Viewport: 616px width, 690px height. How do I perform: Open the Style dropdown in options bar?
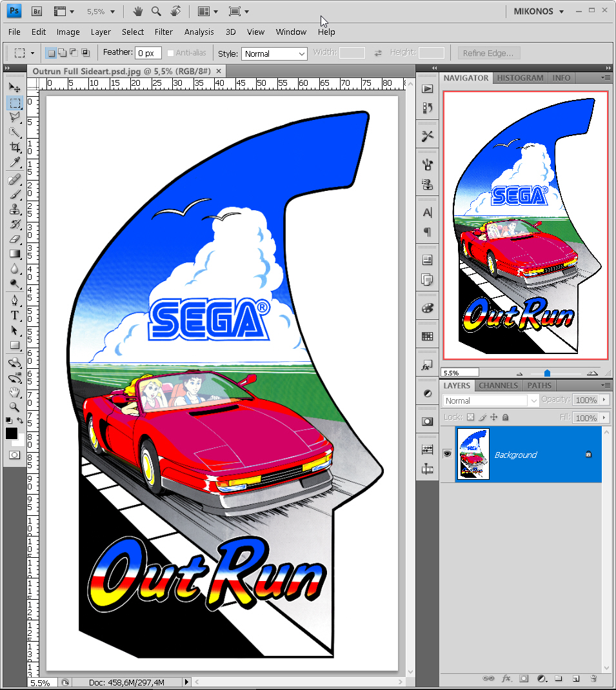click(x=274, y=53)
